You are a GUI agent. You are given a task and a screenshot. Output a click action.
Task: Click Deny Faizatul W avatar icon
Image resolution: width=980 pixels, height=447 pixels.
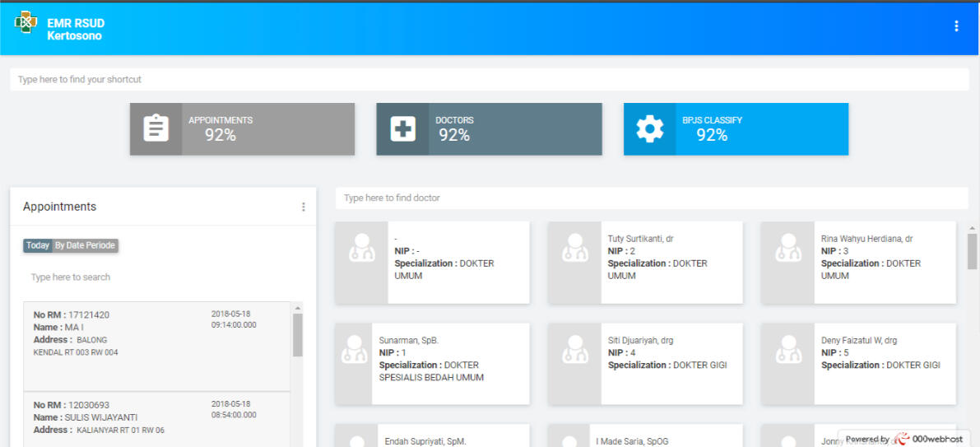click(787, 352)
